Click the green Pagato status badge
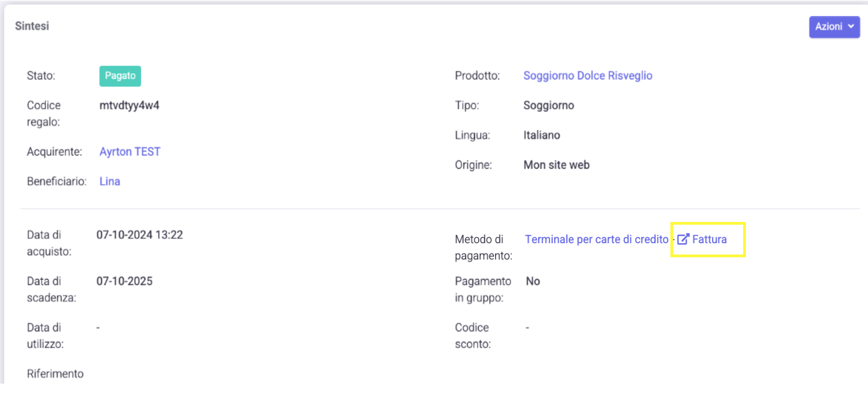The height and width of the screenshot is (394, 868). click(x=120, y=76)
